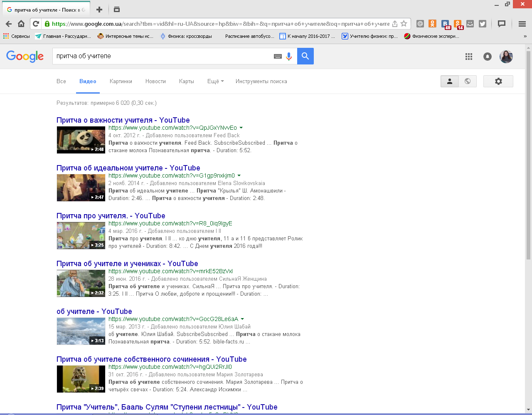
Task: Open result Притча об идеальном учителе
Action: click(128, 168)
